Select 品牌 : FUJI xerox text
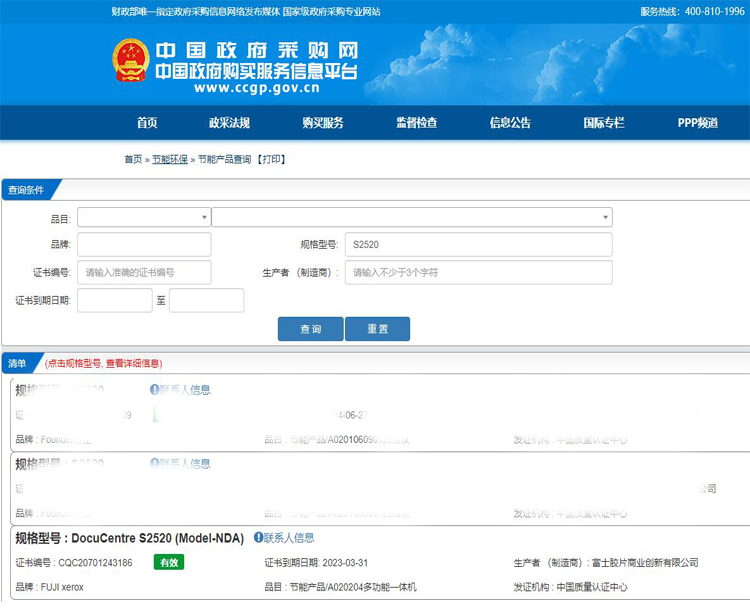 point(50,587)
